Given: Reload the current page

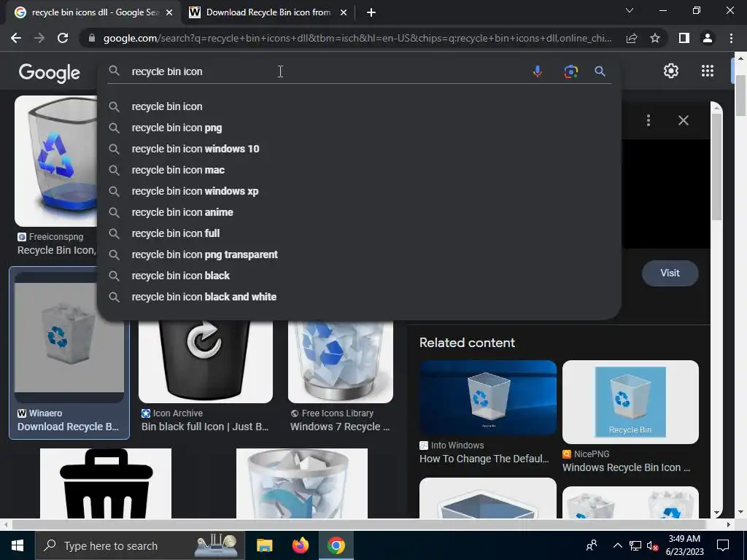Looking at the screenshot, I should pos(63,38).
